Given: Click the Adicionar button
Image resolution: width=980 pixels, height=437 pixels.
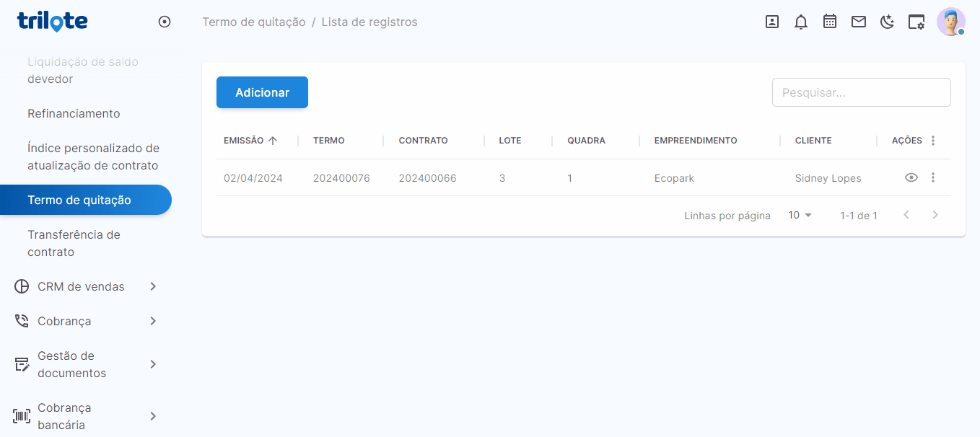Looking at the screenshot, I should pos(262,92).
